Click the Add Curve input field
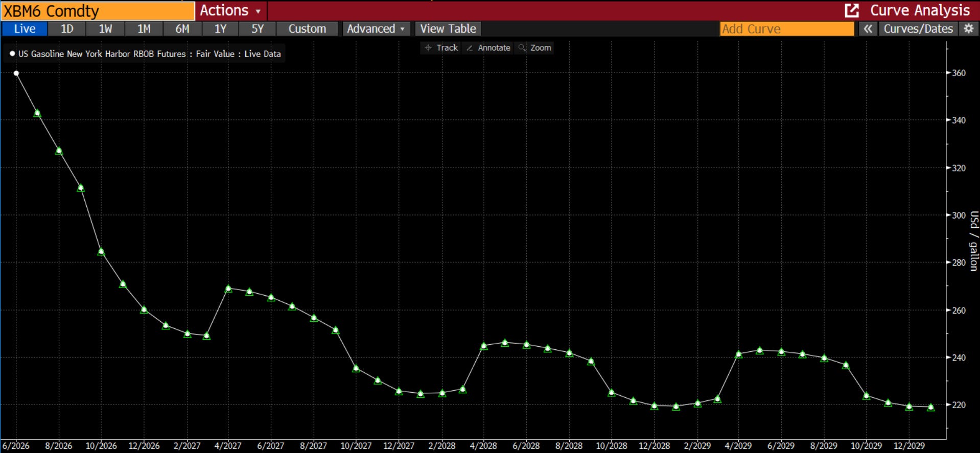Screen dimensions: 980x453 point(787,29)
